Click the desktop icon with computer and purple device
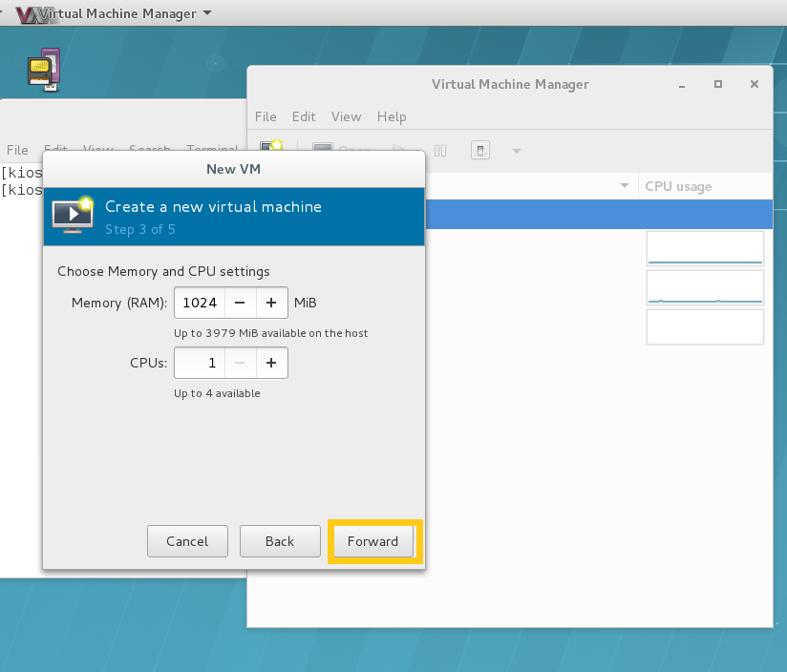Screen dimensions: 787x672 [x=44, y=70]
